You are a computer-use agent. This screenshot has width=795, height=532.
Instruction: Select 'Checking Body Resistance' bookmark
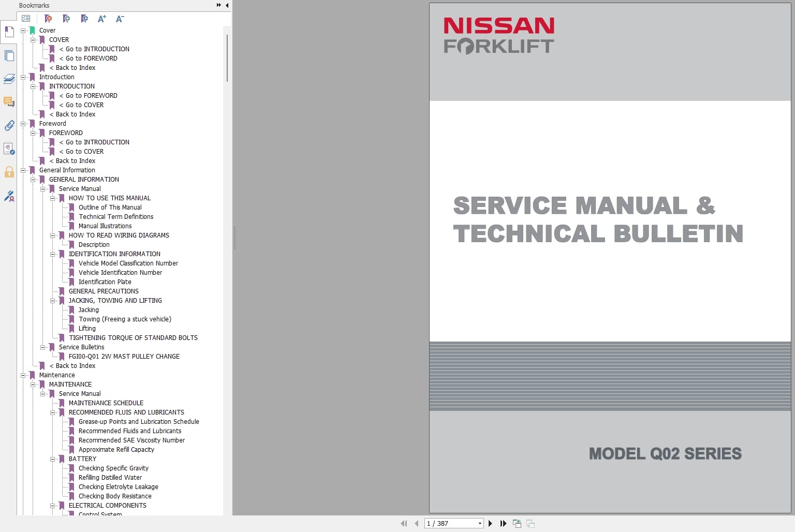coord(115,496)
